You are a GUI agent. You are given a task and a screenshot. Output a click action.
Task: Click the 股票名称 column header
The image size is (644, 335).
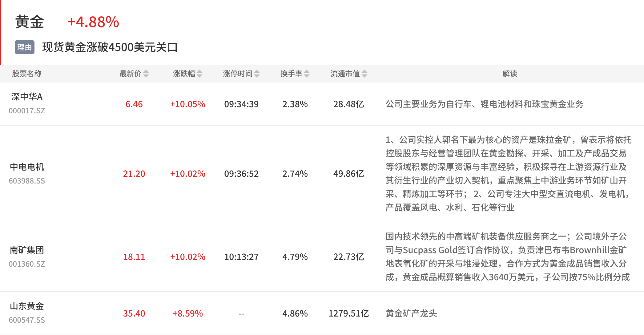pyautogui.click(x=27, y=74)
